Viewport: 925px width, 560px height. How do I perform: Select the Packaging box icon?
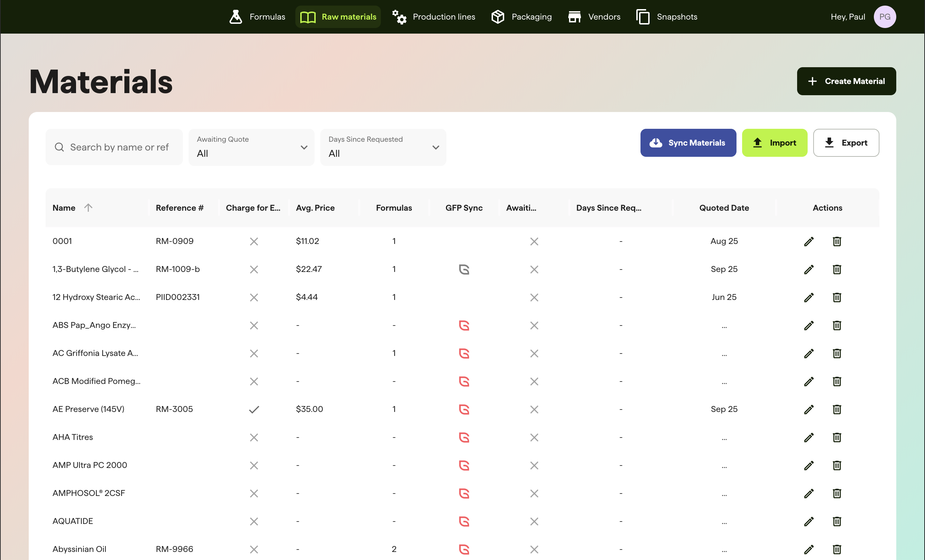pyautogui.click(x=497, y=16)
